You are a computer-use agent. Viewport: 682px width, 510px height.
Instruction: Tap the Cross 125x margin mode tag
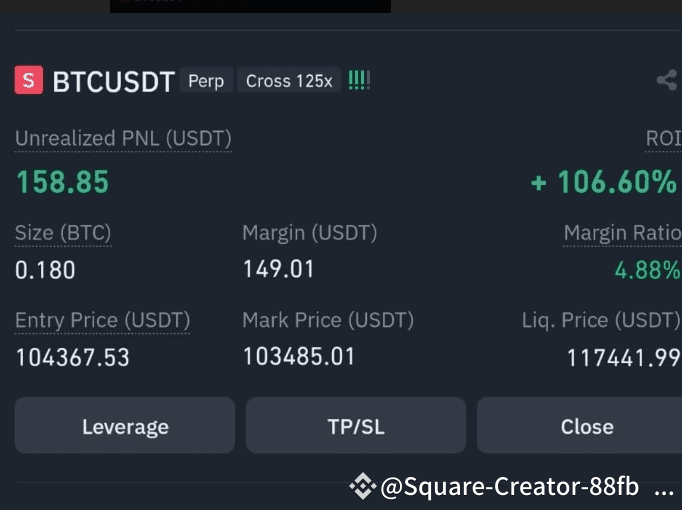289,81
